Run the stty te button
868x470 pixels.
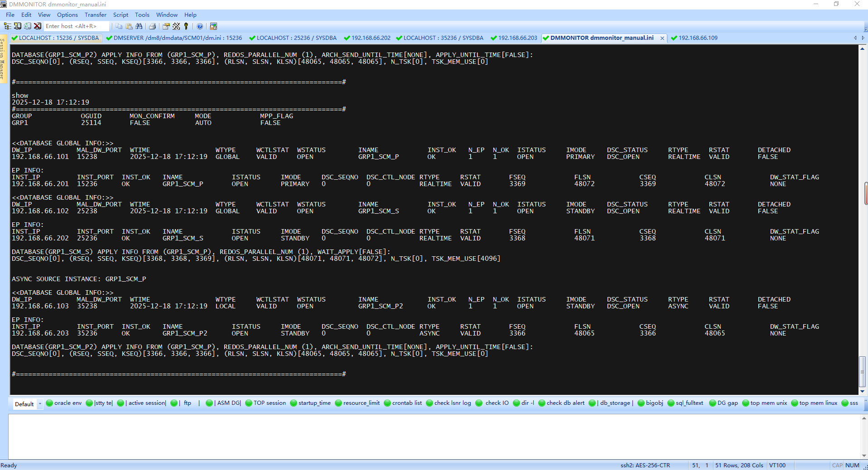[x=99, y=403]
